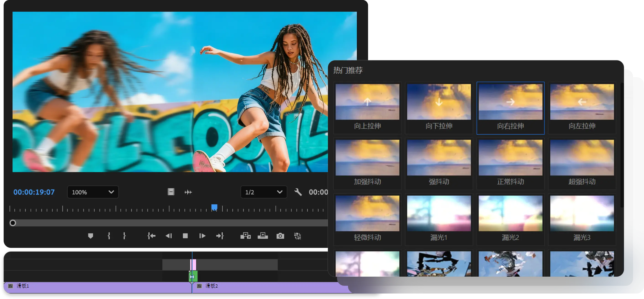This screenshot has width=644, height=299.
Task: Click the waveform drag-audio-only icon
Action: [188, 192]
